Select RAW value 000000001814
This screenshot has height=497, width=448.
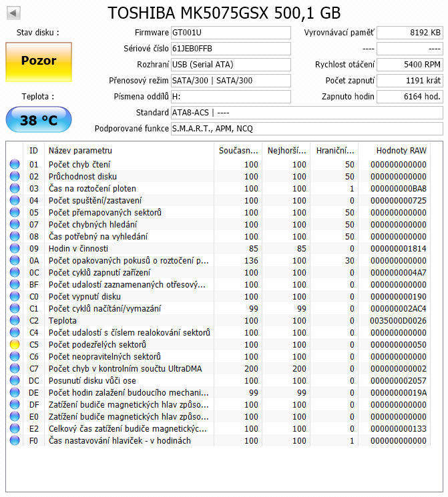point(399,248)
